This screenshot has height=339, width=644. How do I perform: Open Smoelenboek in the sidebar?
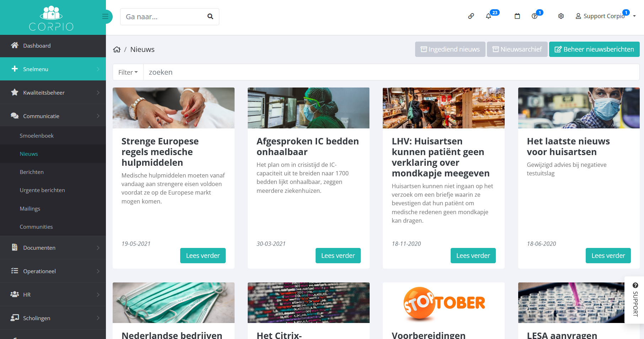[x=37, y=136]
